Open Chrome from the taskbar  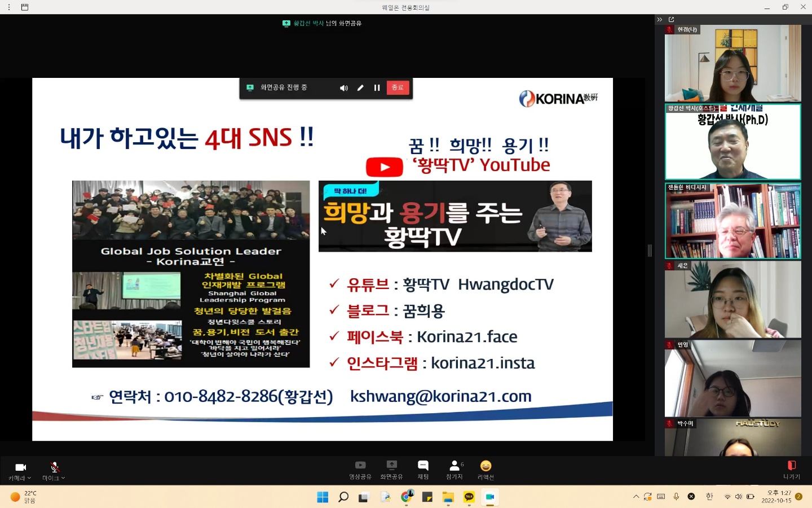407,497
